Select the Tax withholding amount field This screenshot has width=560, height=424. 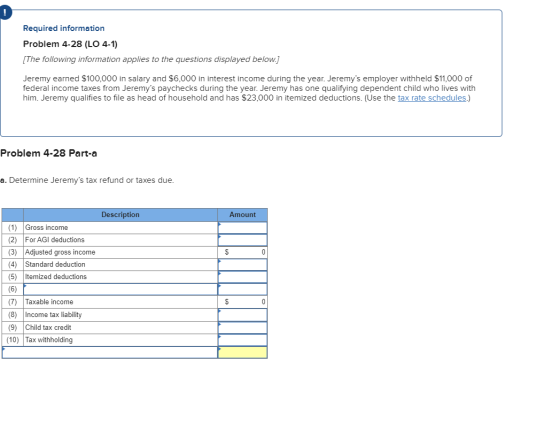pos(242,340)
